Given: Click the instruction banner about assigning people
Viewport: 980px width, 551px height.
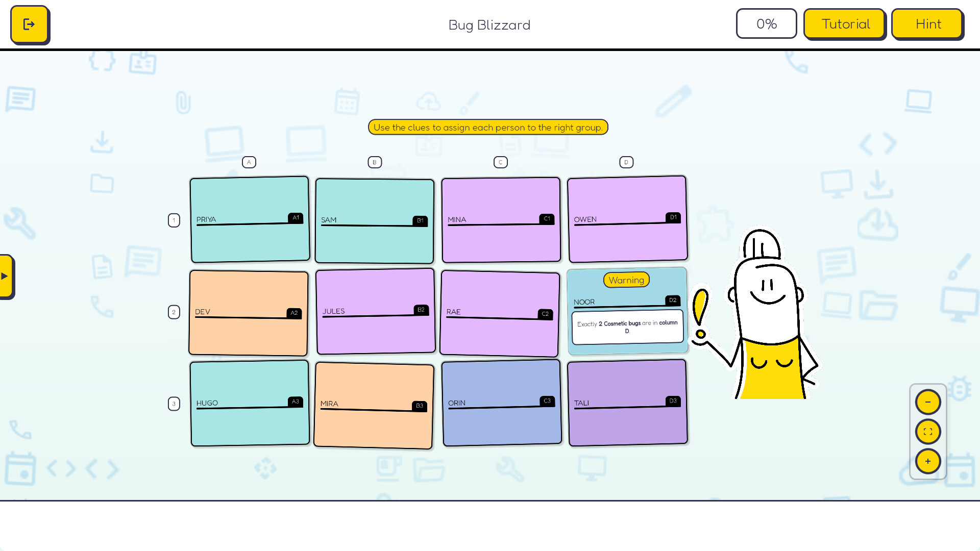Looking at the screenshot, I should pos(488,127).
